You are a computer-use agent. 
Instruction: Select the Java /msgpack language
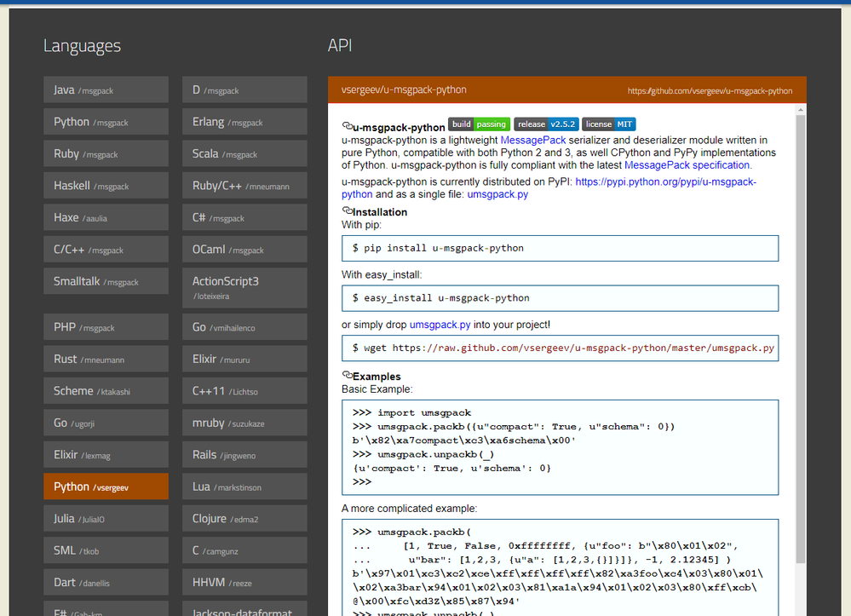click(106, 89)
